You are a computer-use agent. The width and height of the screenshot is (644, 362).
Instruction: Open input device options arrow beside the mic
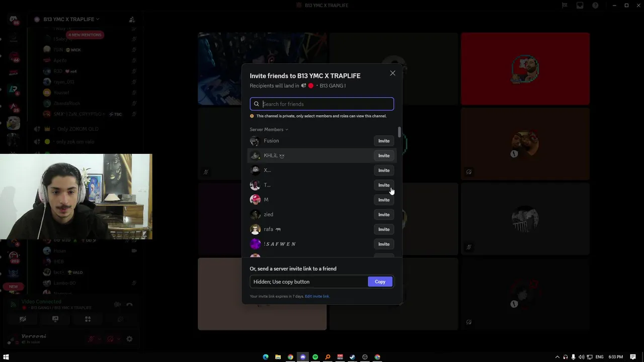click(x=99, y=339)
